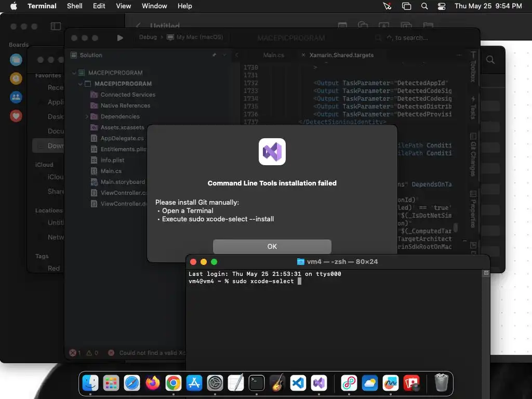The width and height of the screenshot is (532, 399).
Task: Click the purple Visual Studio Dock icon
Action: click(x=319, y=383)
